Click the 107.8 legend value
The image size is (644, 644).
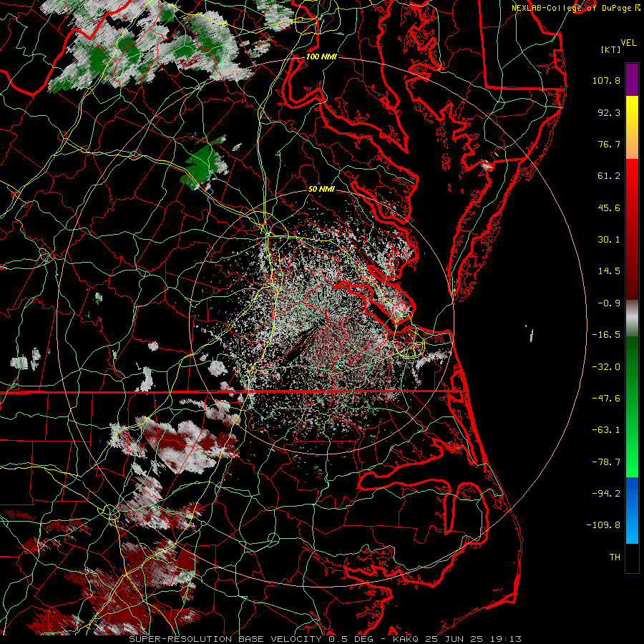(x=606, y=80)
